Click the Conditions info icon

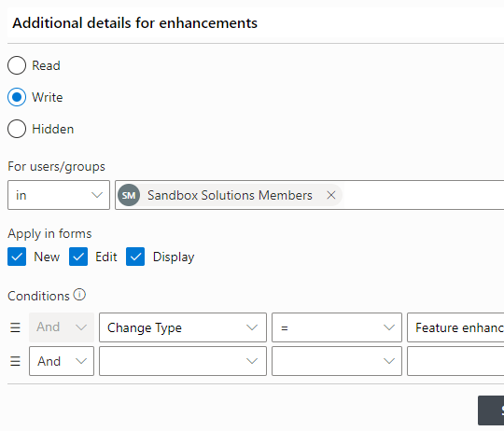(79, 295)
